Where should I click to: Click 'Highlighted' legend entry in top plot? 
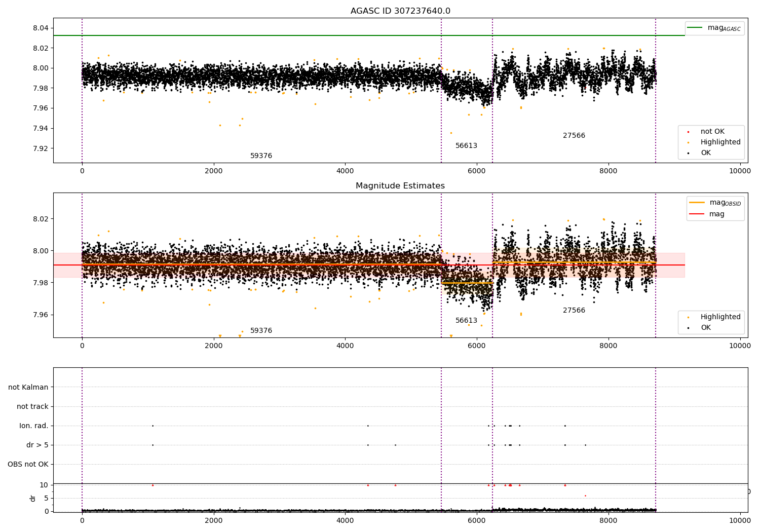click(x=720, y=142)
